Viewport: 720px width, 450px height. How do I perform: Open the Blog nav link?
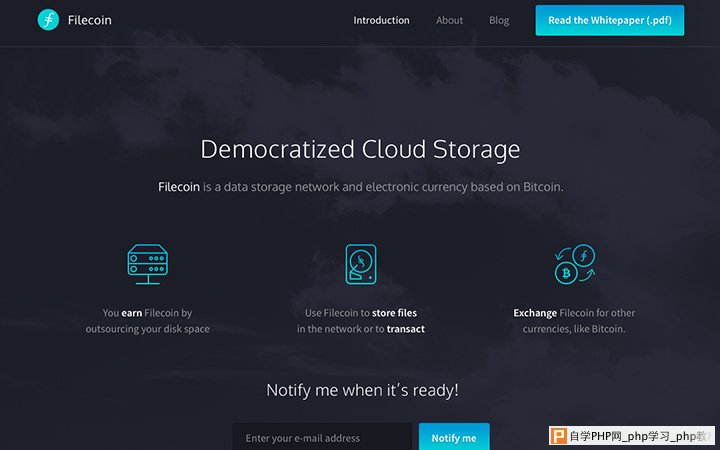[x=499, y=20]
